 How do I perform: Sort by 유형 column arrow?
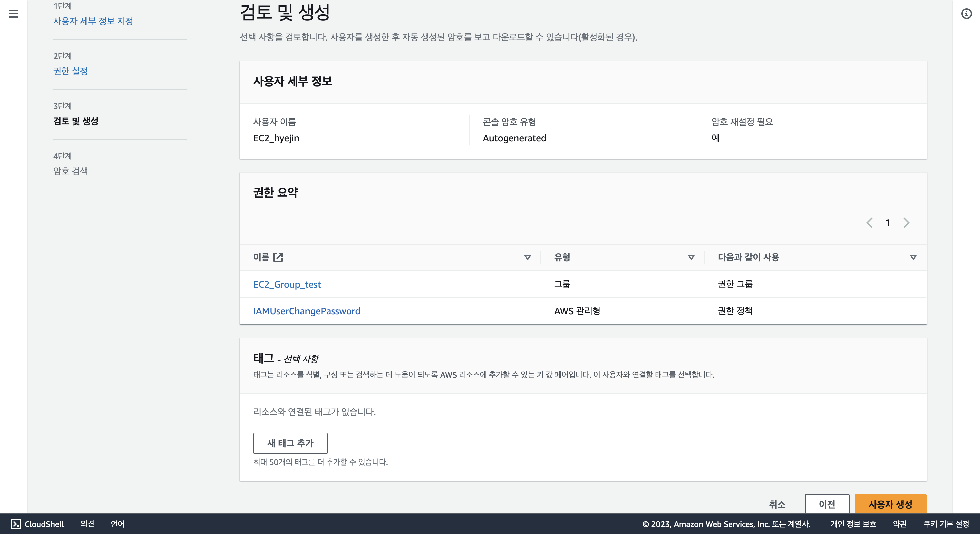691,258
